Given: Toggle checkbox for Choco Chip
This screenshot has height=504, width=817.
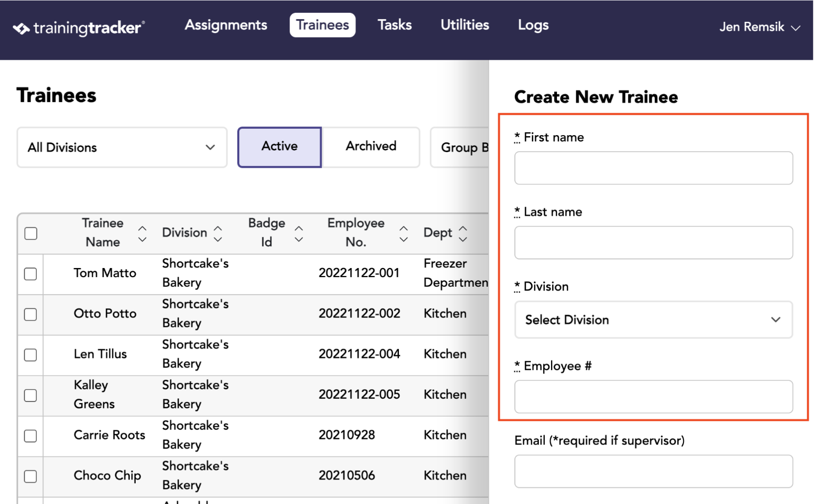Looking at the screenshot, I should click(x=30, y=476).
